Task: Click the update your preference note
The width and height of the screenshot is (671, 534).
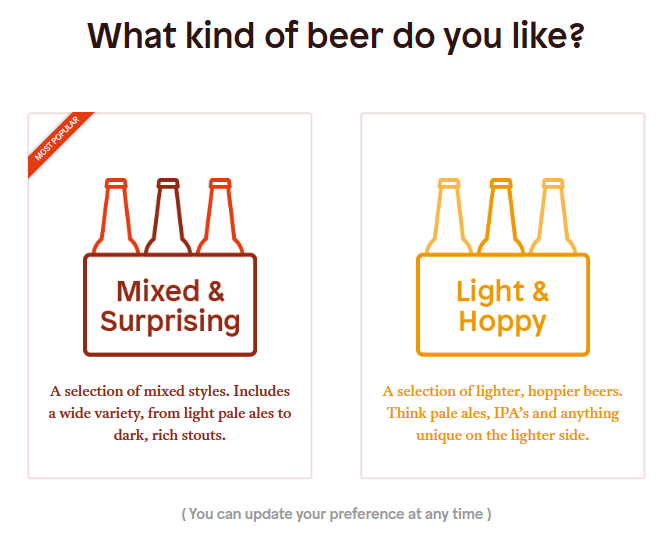Action: pyautogui.click(x=336, y=514)
